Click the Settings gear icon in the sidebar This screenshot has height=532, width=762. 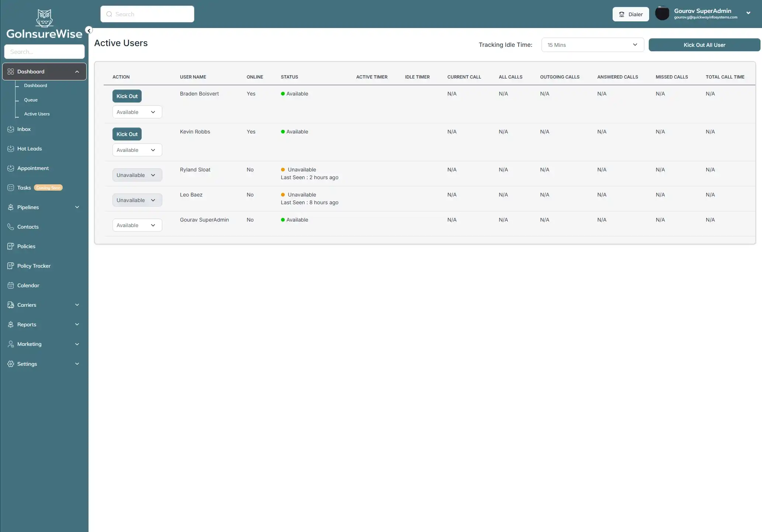pyautogui.click(x=11, y=364)
